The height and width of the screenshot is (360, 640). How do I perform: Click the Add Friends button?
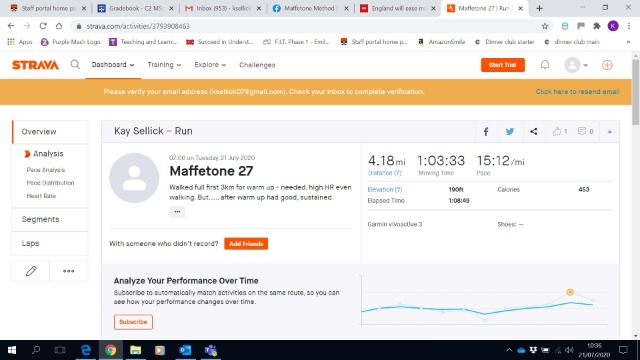tap(246, 244)
